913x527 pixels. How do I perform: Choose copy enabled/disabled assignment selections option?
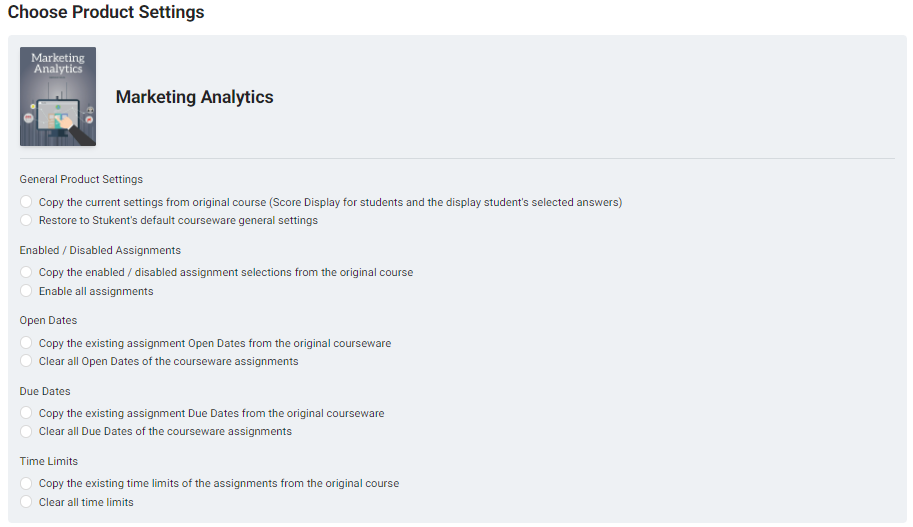coord(26,272)
